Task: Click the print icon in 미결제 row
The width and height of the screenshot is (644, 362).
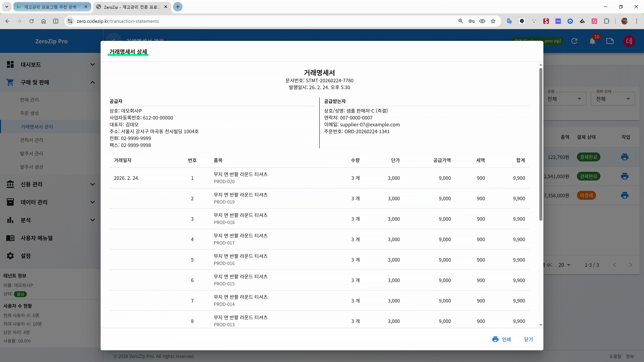Action: pos(625,195)
